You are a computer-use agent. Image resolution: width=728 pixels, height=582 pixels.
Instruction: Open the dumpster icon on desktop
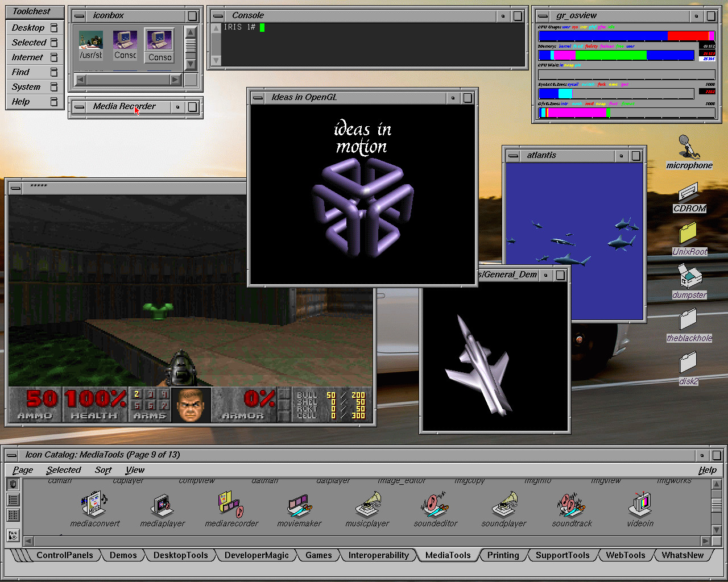(689, 277)
